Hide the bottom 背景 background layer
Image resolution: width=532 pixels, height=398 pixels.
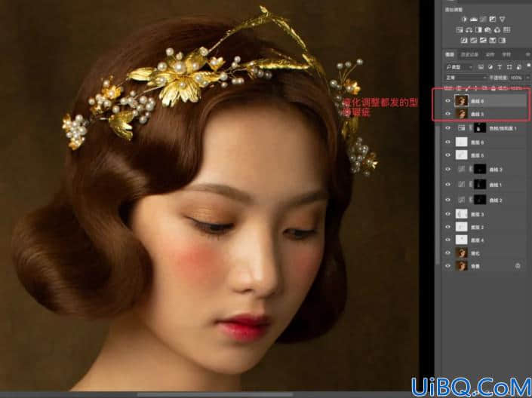[x=447, y=266]
